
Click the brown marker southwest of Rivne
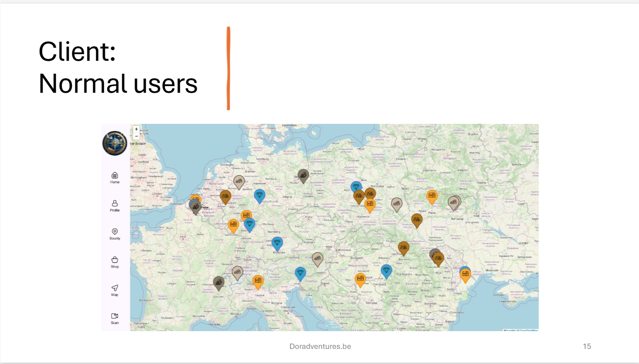point(417,220)
